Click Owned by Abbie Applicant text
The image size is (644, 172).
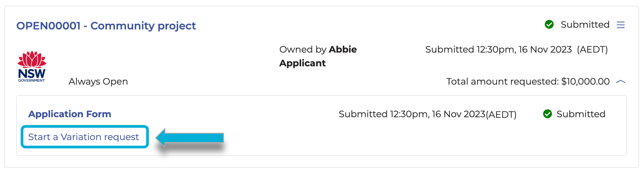[318, 56]
